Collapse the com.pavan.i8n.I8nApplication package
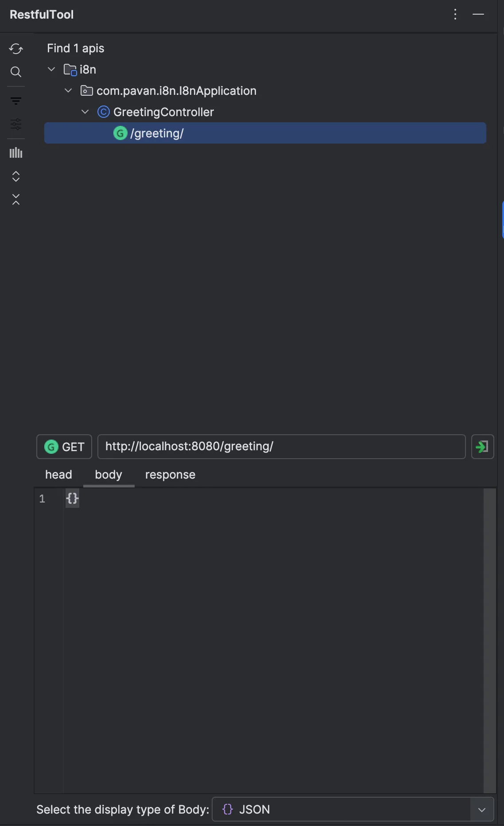The width and height of the screenshot is (504, 826). (68, 90)
